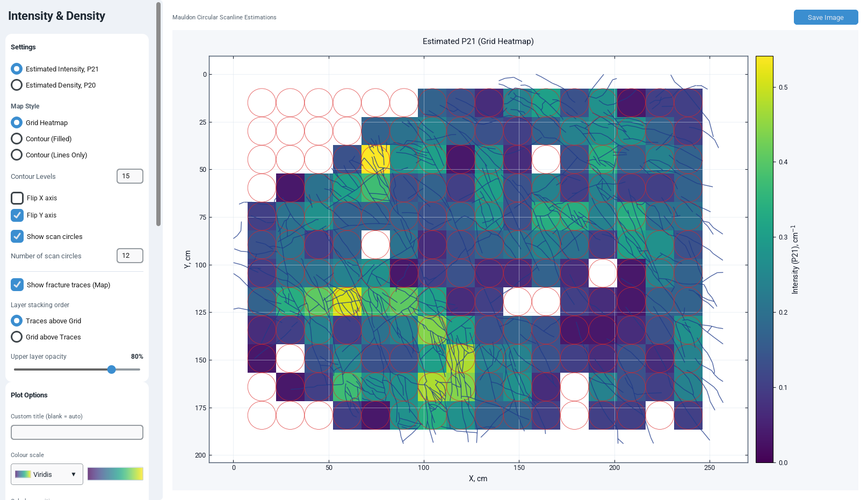Click the Viridis gradient preview swatch
The image size is (868, 500).
pyautogui.click(x=115, y=474)
